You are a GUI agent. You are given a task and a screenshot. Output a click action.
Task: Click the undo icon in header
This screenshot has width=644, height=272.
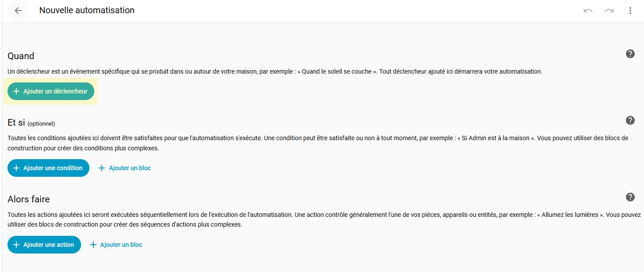pyautogui.click(x=588, y=11)
